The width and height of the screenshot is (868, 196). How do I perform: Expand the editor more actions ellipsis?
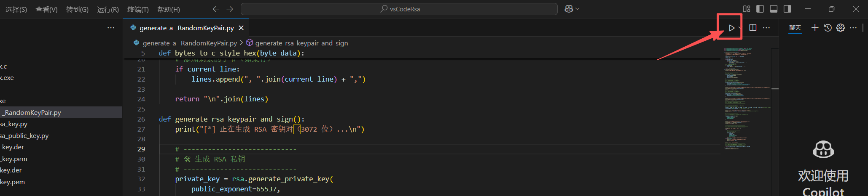point(766,28)
